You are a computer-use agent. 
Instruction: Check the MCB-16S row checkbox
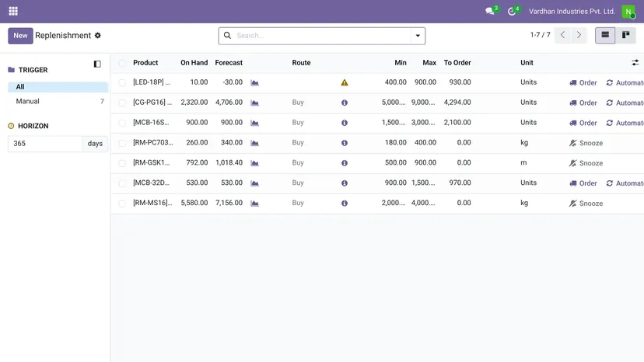pos(122,124)
